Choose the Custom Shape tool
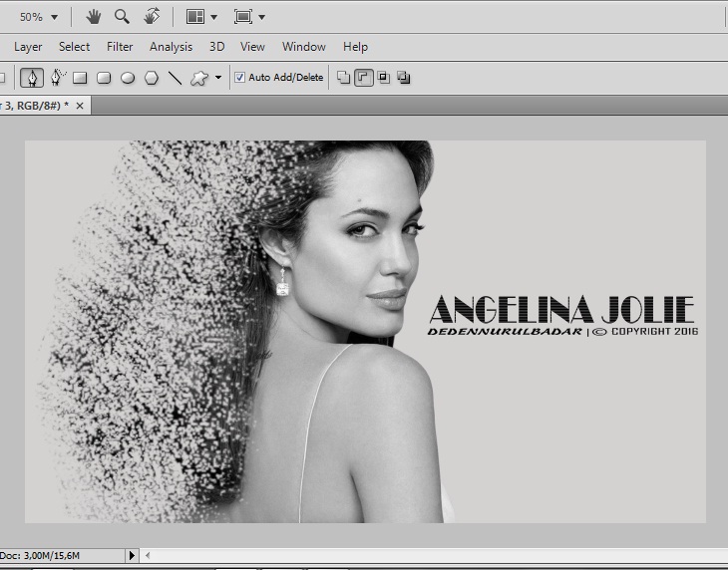This screenshot has width=728, height=570. click(x=199, y=78)
